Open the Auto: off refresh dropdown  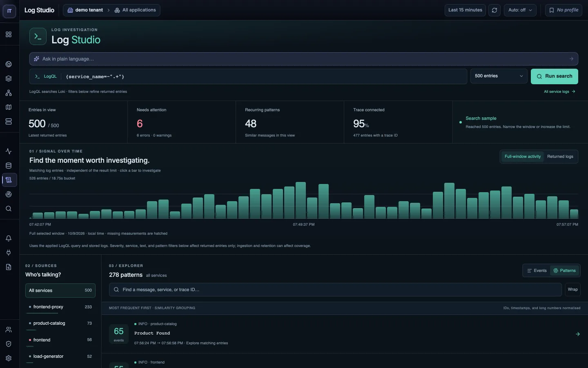(520, 10)
